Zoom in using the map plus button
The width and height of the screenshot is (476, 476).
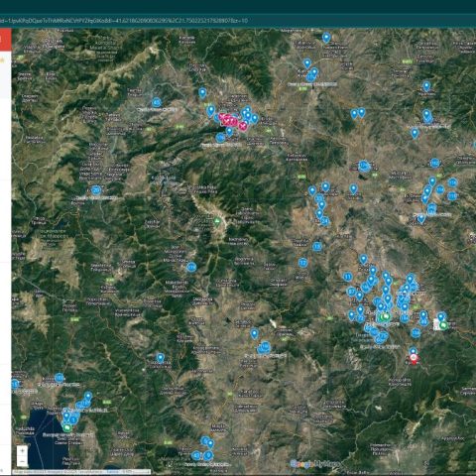(22, 450)
